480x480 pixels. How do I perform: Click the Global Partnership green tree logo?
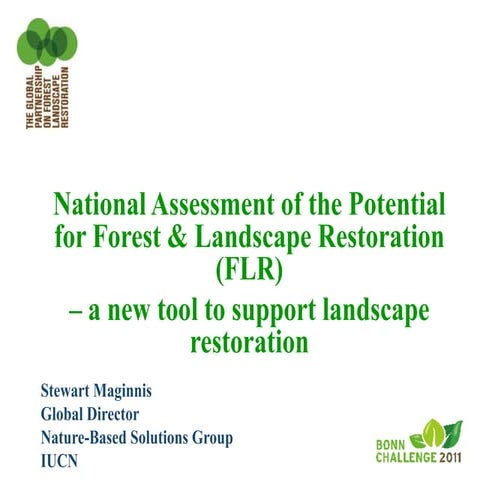[47, 42]
